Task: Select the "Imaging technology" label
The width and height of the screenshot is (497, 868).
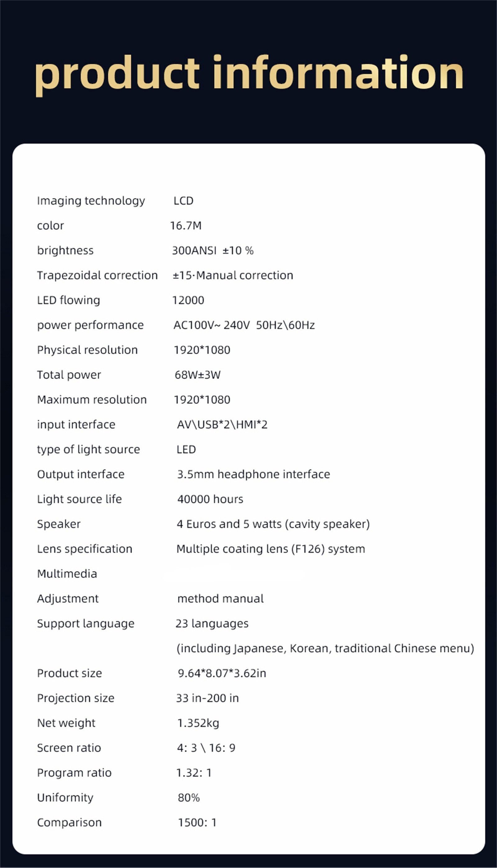Action: (x=91, y=201)
